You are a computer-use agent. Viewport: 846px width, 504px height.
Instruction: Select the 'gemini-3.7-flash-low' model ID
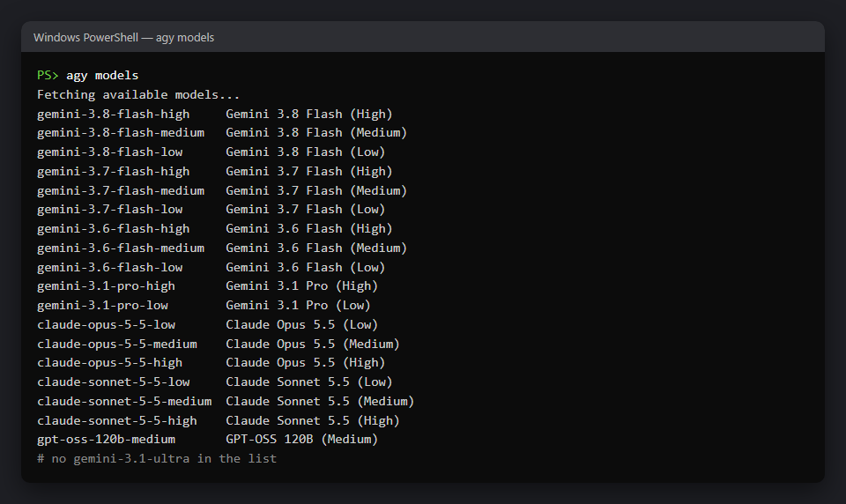coord(109,210)
